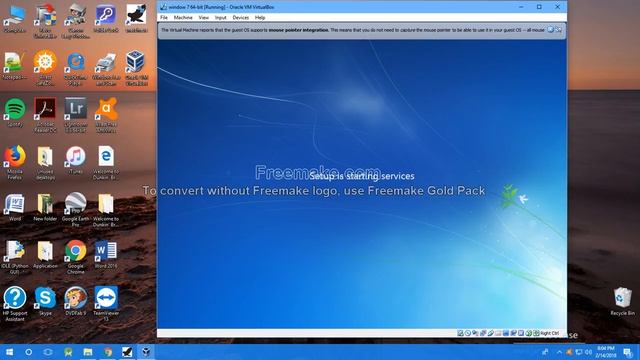
Task: Switch to Chrome on the taskbar
Action: point(107,352)
